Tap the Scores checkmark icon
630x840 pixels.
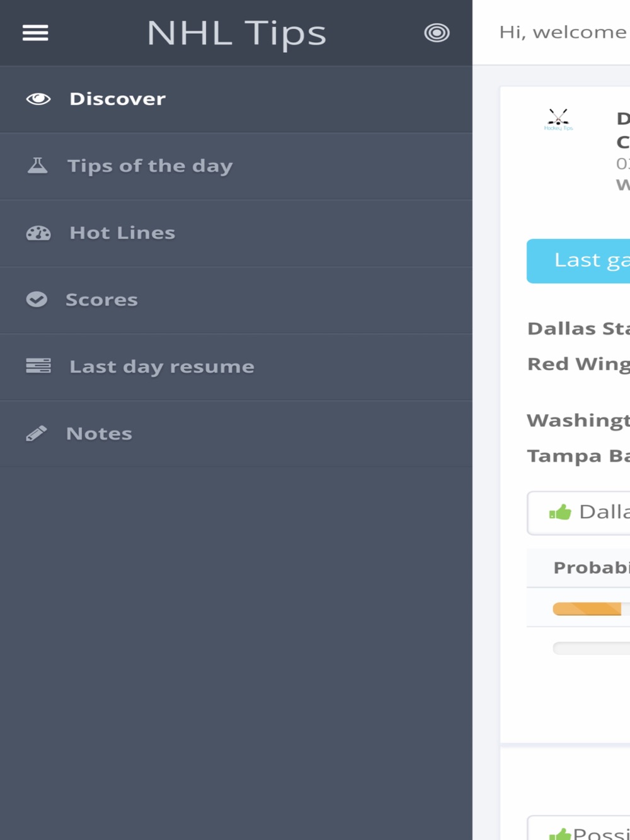coord(37,300)
